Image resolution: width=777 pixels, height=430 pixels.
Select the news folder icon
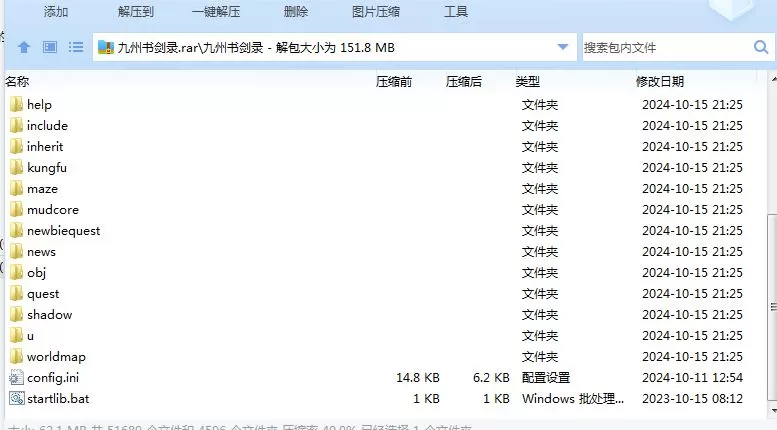point(16,252)
